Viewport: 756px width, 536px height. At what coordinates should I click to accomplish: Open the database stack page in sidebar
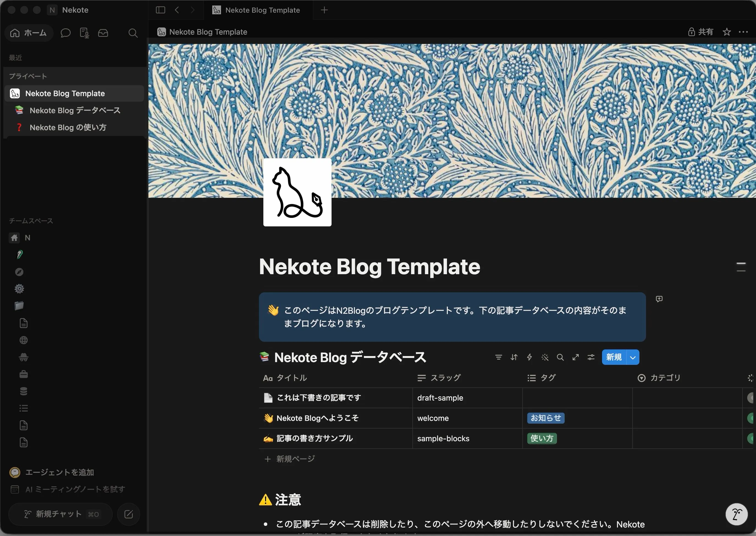[x=23, y=391]
